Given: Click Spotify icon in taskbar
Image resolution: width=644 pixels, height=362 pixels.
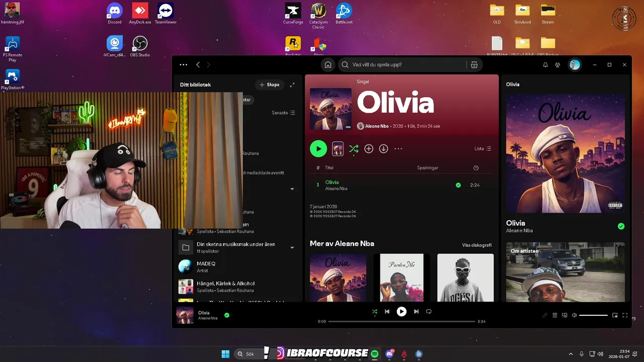Looking at the screenshot, I should (x=375, y=354).
